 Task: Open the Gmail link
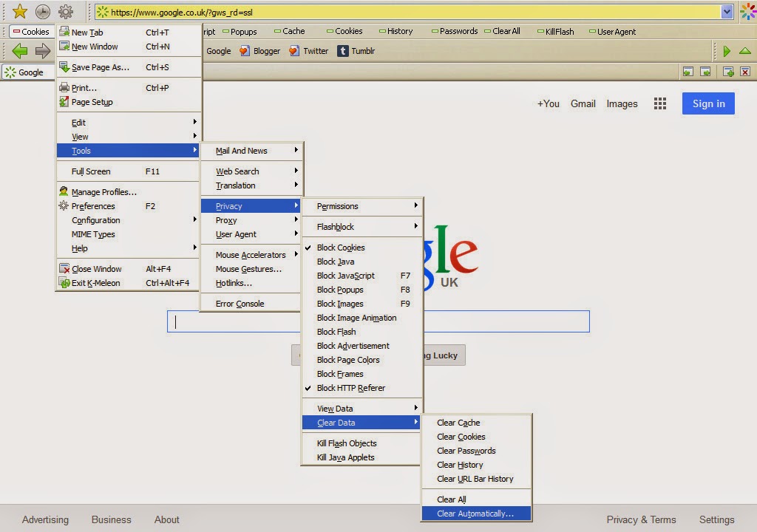[x=583, y=103]
